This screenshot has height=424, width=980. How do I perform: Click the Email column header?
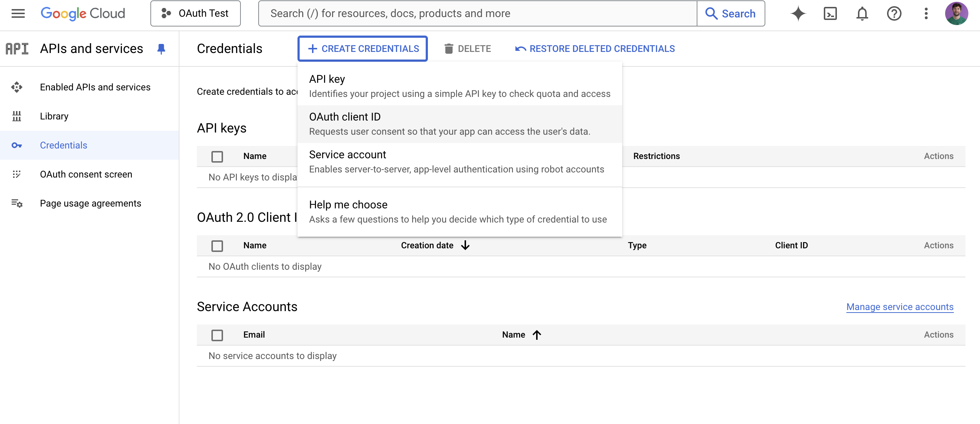pos(254,335)
